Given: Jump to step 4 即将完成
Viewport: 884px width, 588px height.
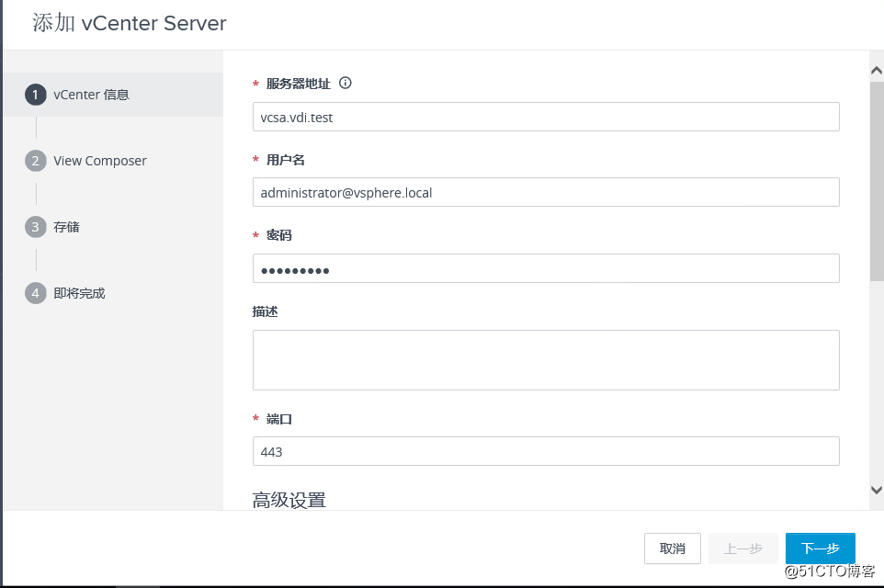Looking at the screenshot, I should 65,293.
